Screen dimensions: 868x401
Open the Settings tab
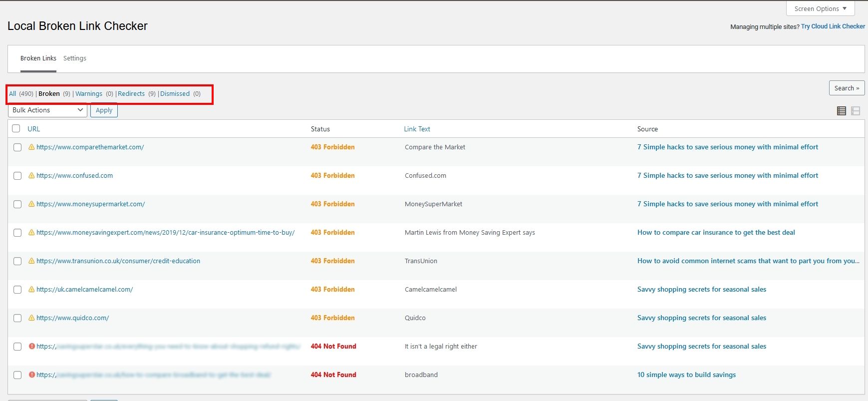[x=75, y=58]
